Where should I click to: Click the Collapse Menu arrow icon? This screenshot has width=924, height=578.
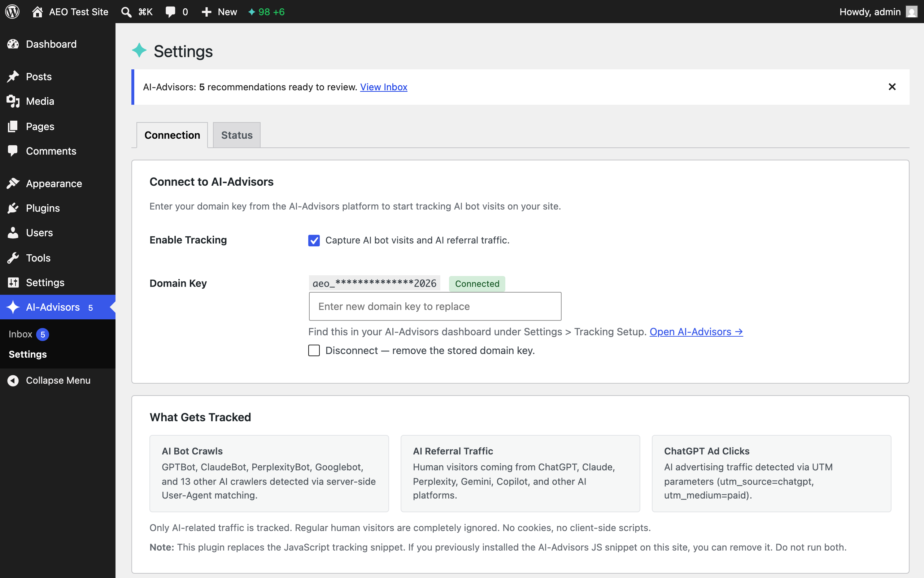click(13, 380)
